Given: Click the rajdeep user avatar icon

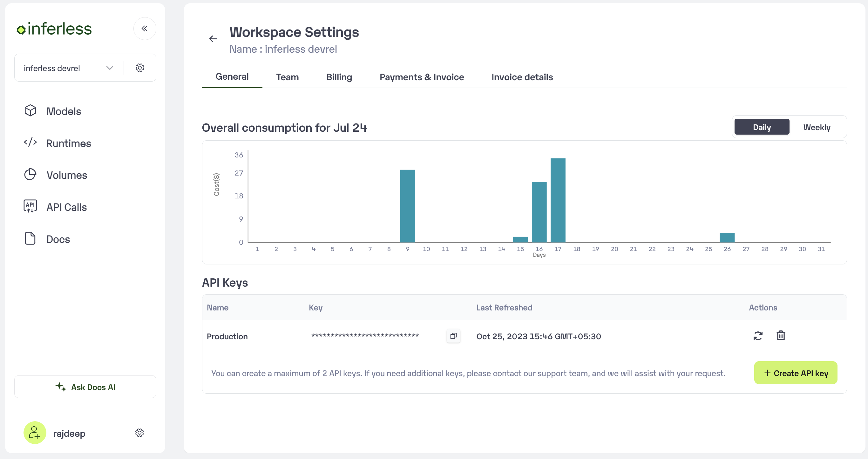Looking at the screenshot, I should coord(34,433).
